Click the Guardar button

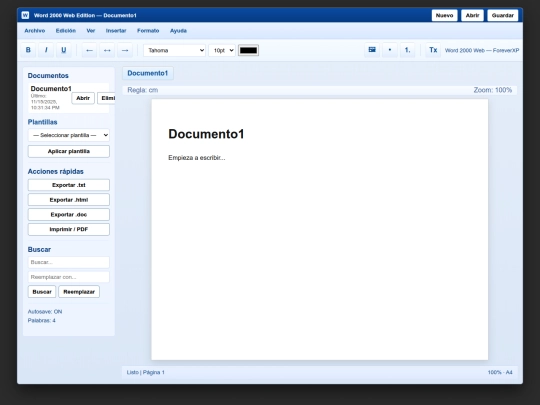point(503,15)
